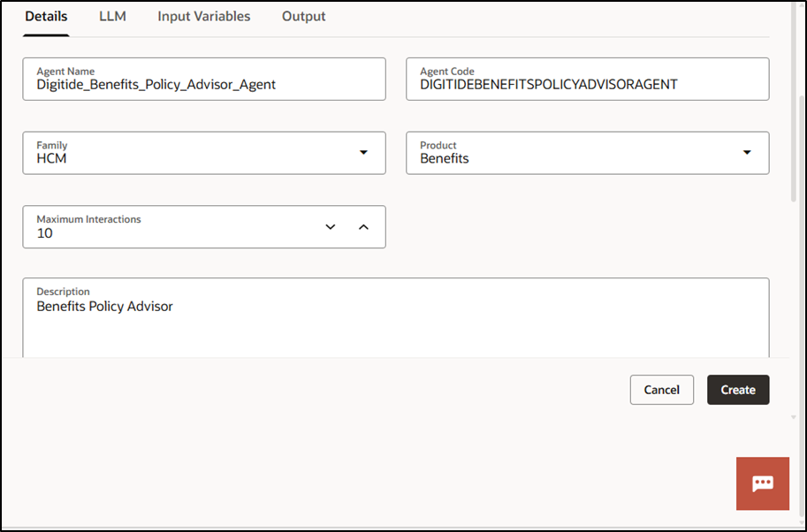Focus the Agent Name field
This screenshot has height=532, width=807.
pos(204,79)
